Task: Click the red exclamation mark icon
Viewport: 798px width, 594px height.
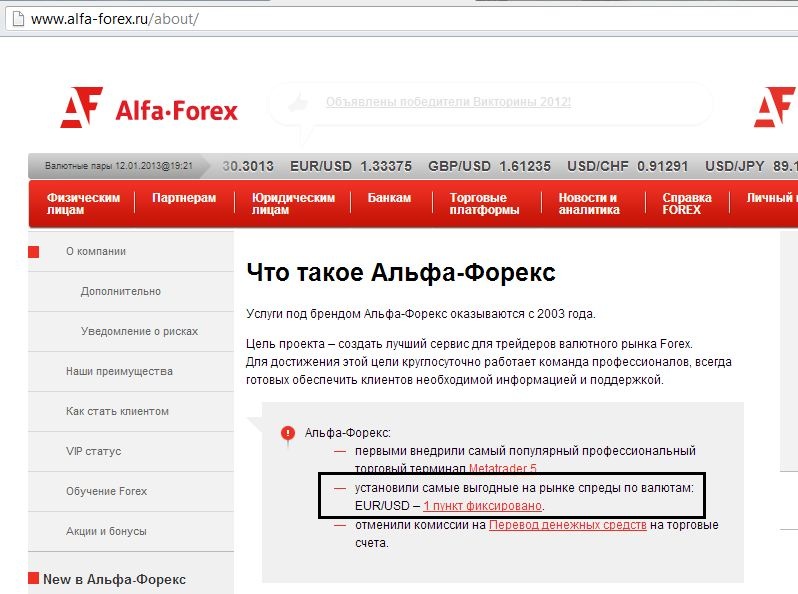Action: click(x=288, y=433)
